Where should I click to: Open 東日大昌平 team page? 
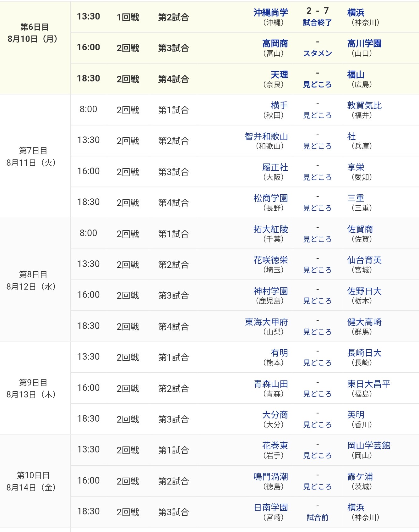369,384
